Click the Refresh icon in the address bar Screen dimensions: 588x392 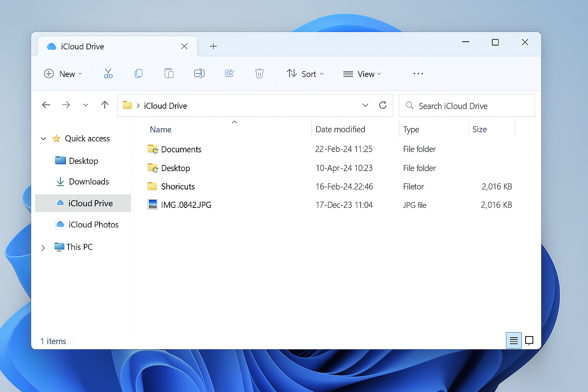coord(383,105)
